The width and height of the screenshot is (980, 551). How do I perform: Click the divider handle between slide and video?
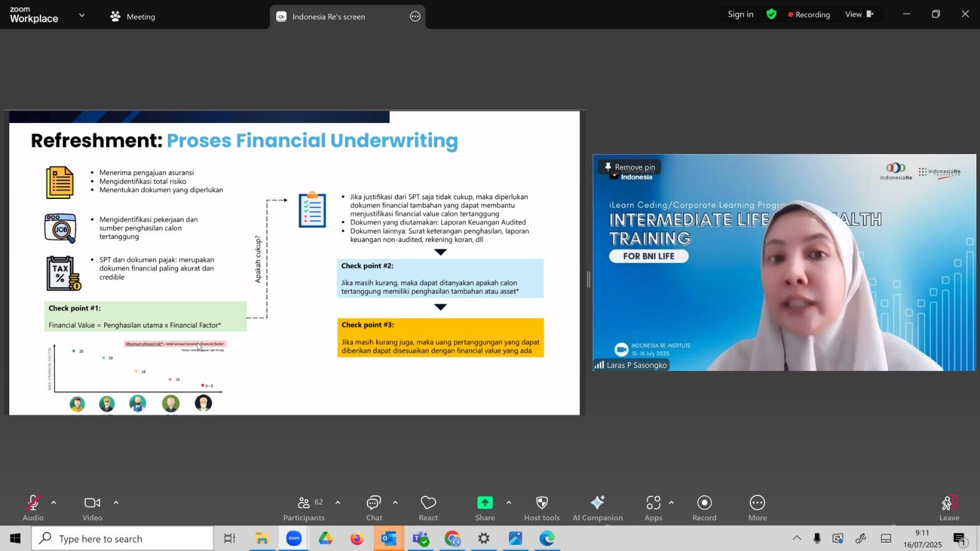(589, 279)
